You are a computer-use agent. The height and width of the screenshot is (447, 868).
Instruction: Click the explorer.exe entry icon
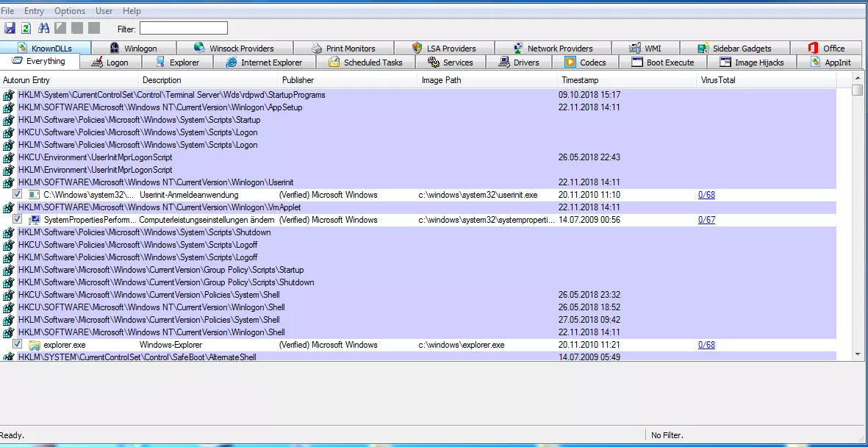(34, 345)
